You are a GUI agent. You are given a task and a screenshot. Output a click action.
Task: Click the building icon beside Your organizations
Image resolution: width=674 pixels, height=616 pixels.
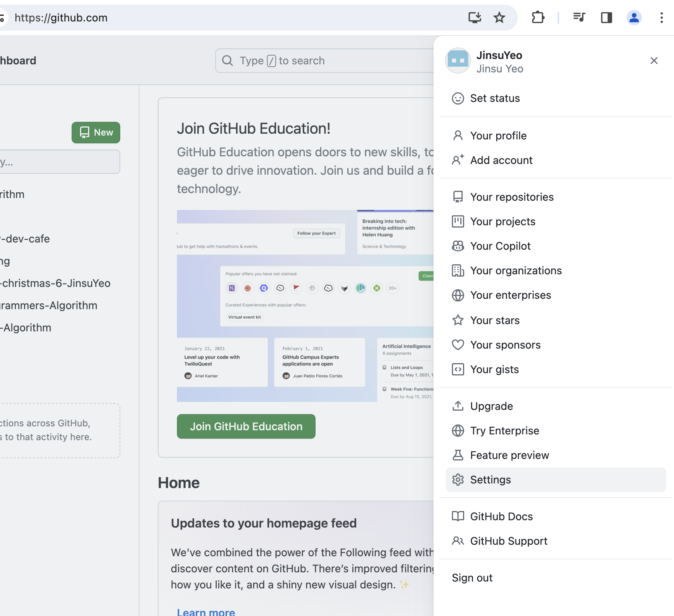pyautogui.click(x=458, y=270)
